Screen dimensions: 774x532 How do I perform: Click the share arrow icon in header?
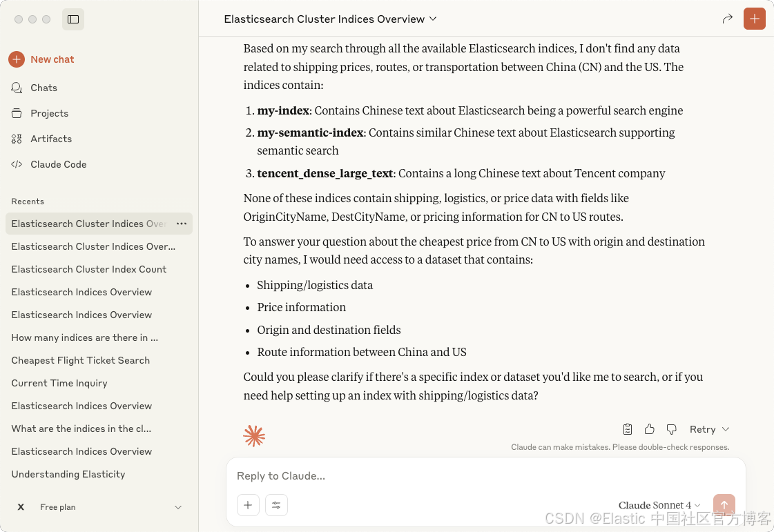point(727,19)
